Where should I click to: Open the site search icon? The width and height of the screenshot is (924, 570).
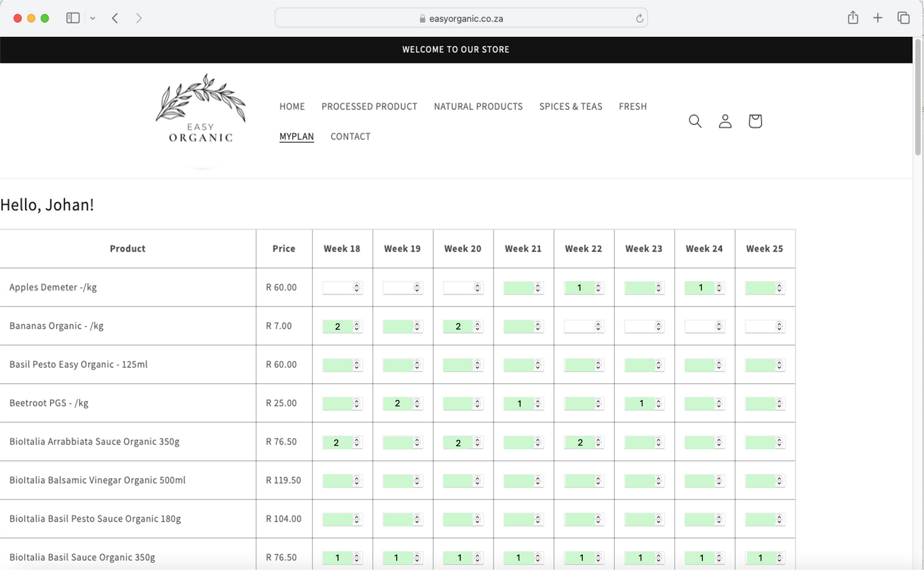click(695, 121)
